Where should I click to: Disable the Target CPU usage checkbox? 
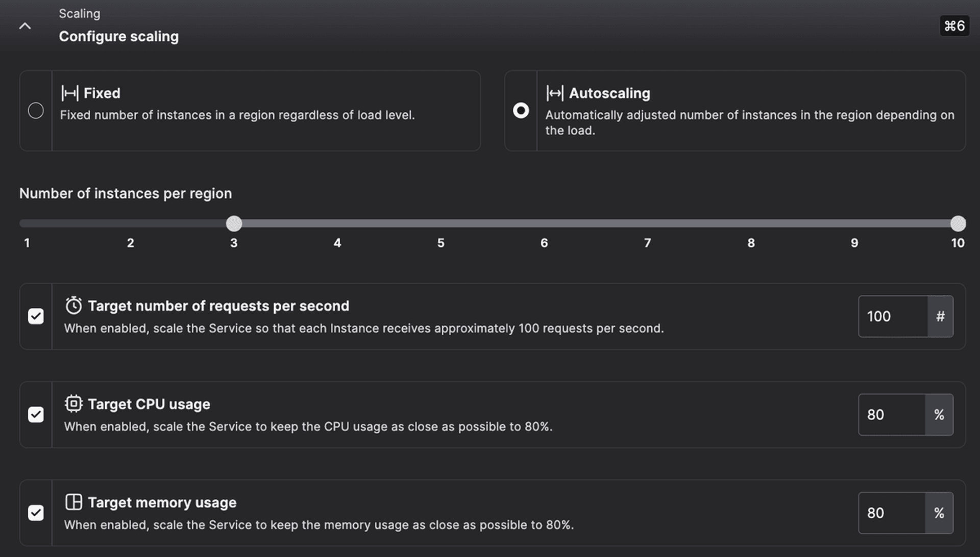pyautogui.click(x=36, y=415)
